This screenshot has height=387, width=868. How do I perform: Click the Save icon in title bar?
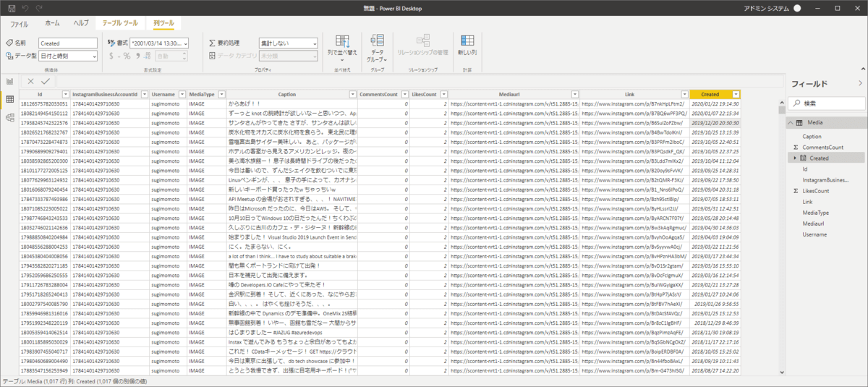[x=10, y=7]
